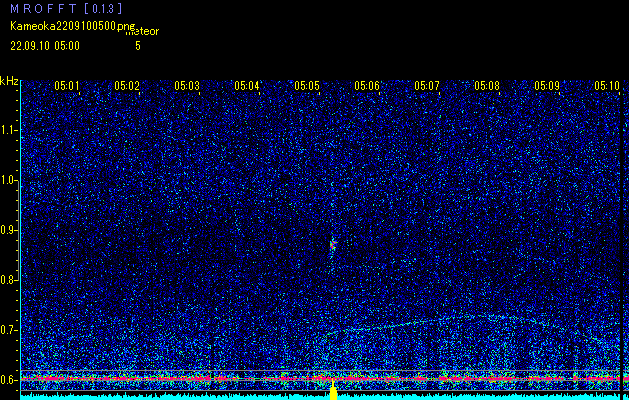Click the 1.0 kHz frequency label
Viewport: 629px width, 400px height.
[x=9, y=181]
